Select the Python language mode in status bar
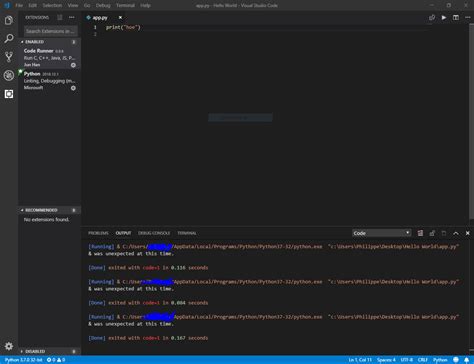 point(440,360)
